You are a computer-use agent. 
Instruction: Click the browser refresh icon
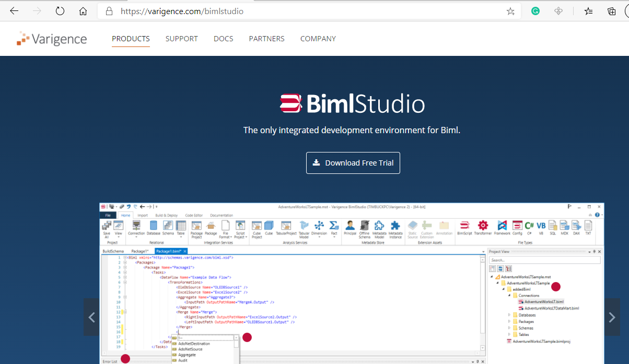click(x=60, y=11)
